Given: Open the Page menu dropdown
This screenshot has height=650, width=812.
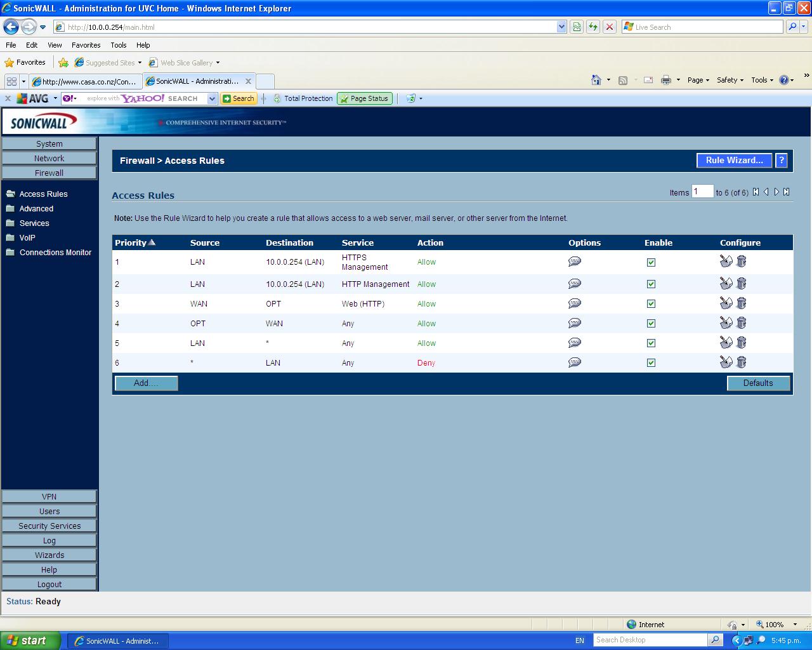Looking at the screenshot, I should (698, 80).
